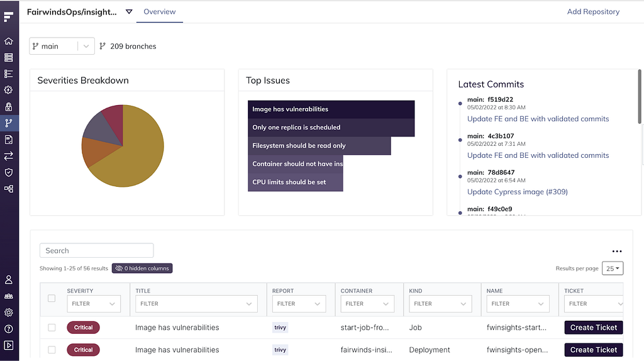Open the lock icon in sidebar
This screenshot has width=644, height=361.
click(9, 107)
